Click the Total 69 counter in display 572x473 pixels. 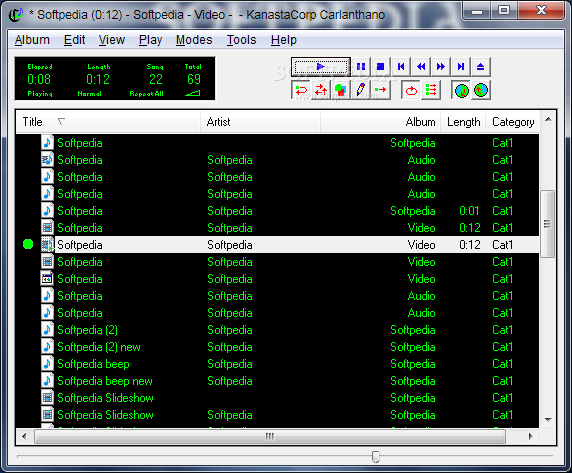pyautogui.click(x=194, y=79)
